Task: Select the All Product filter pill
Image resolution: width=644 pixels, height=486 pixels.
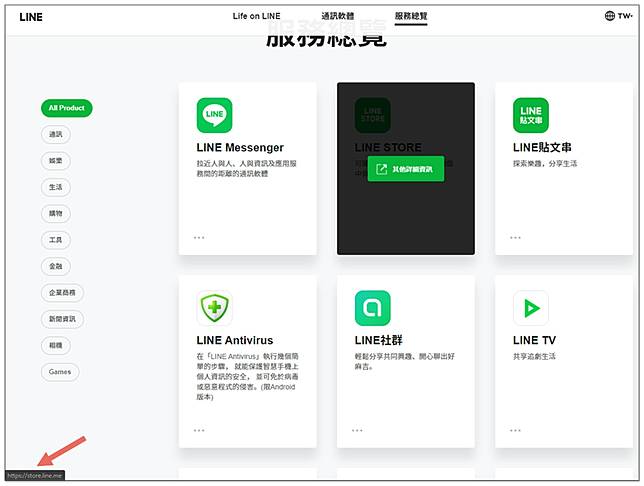Action: click(x=67, y=108)
